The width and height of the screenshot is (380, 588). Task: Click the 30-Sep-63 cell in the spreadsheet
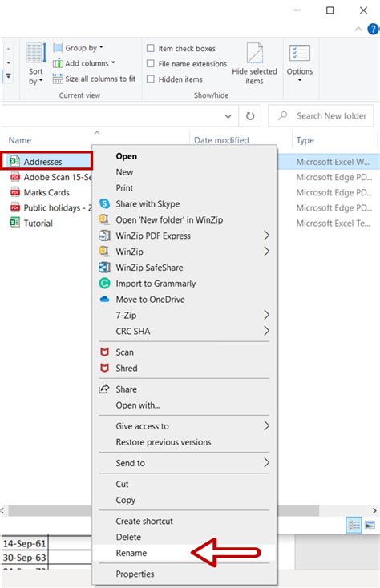(24, 558)
